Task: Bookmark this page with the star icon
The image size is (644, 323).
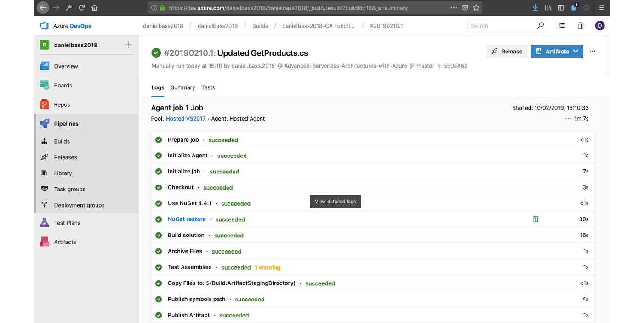Action: click(x=476, y=8)
